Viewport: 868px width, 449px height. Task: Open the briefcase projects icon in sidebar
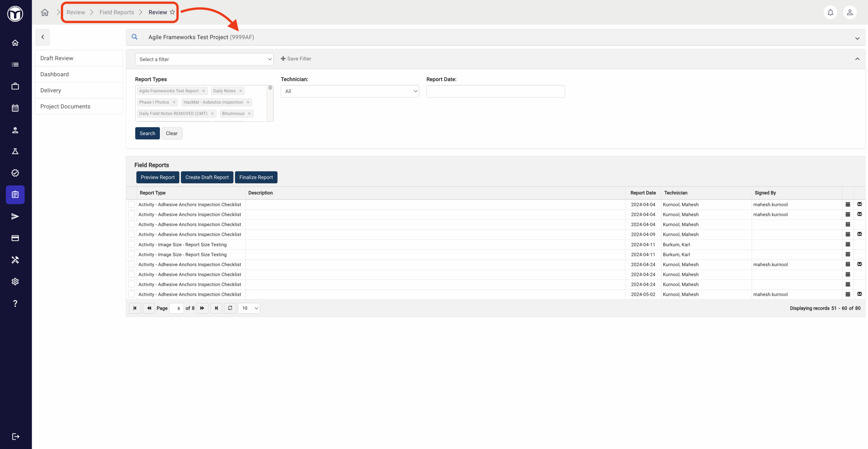pyautogui.click(x=15, y=86)
